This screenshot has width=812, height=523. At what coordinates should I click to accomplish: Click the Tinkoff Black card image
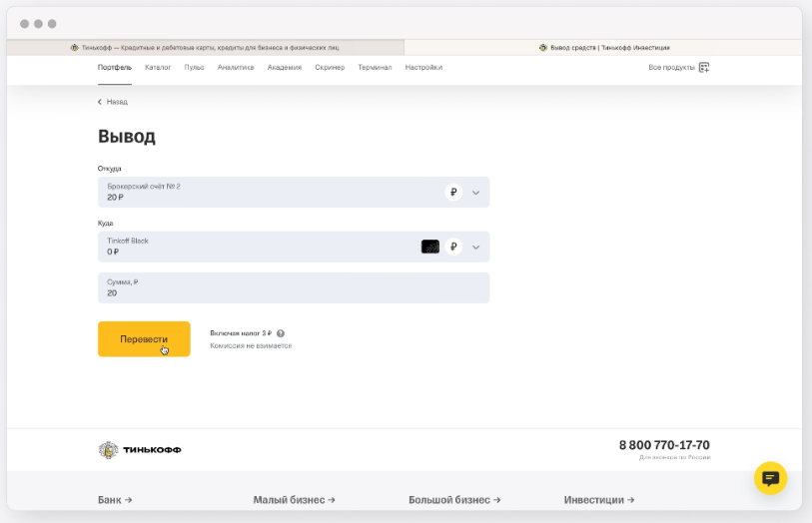coord(430,247)
